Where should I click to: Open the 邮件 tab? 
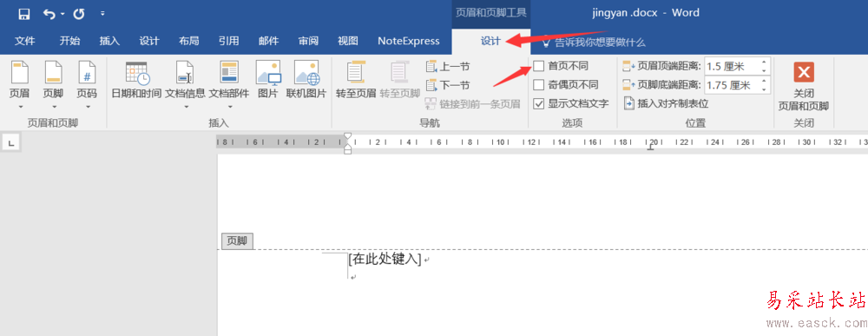268,41
